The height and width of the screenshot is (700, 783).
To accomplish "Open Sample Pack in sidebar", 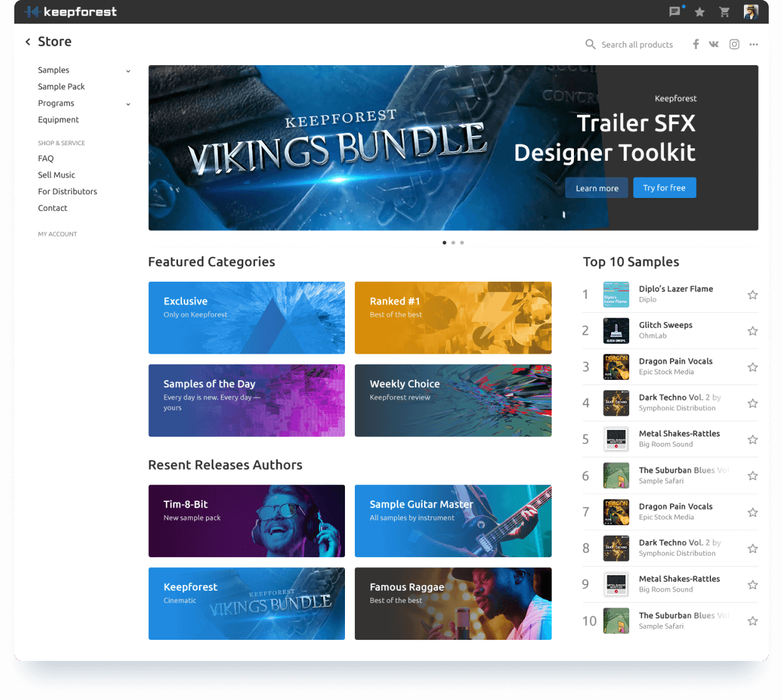I will 61,87.
